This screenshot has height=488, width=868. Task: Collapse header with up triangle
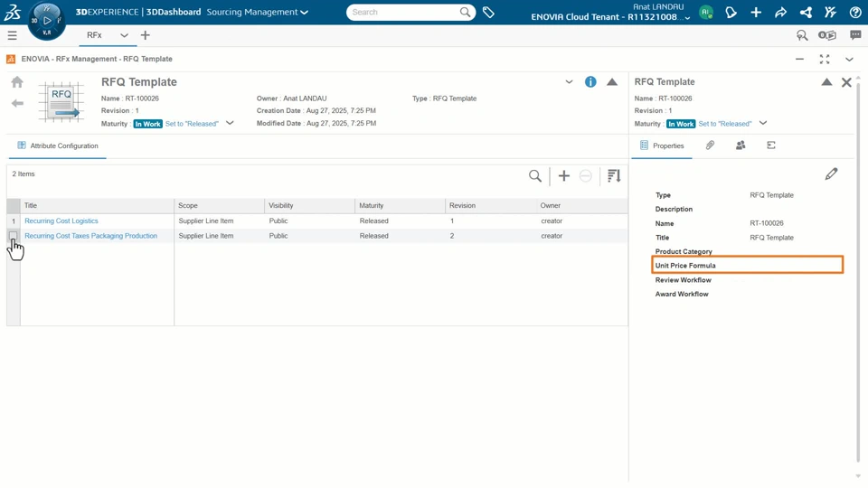coord(612,82)
